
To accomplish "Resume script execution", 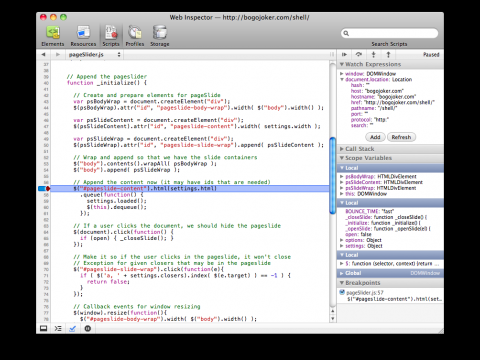I will pyautogui.click(x=344, y=54).
